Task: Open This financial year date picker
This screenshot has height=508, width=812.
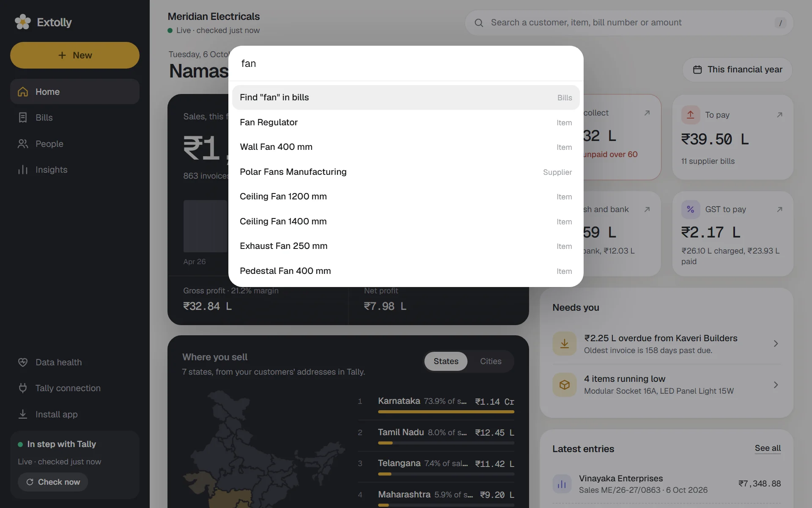Action: [738, 70]
